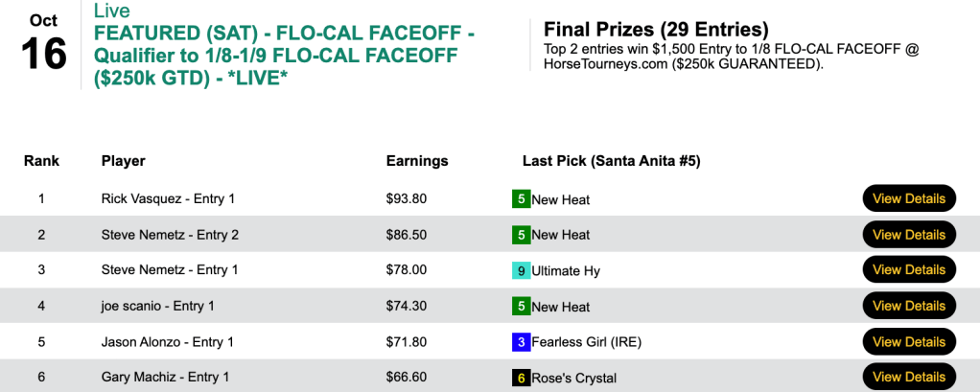Image resolution: width=980 pixels, height=392 pixels.
Task: Select player name Rick Vasquez - Entry 1
Action: 168,199
